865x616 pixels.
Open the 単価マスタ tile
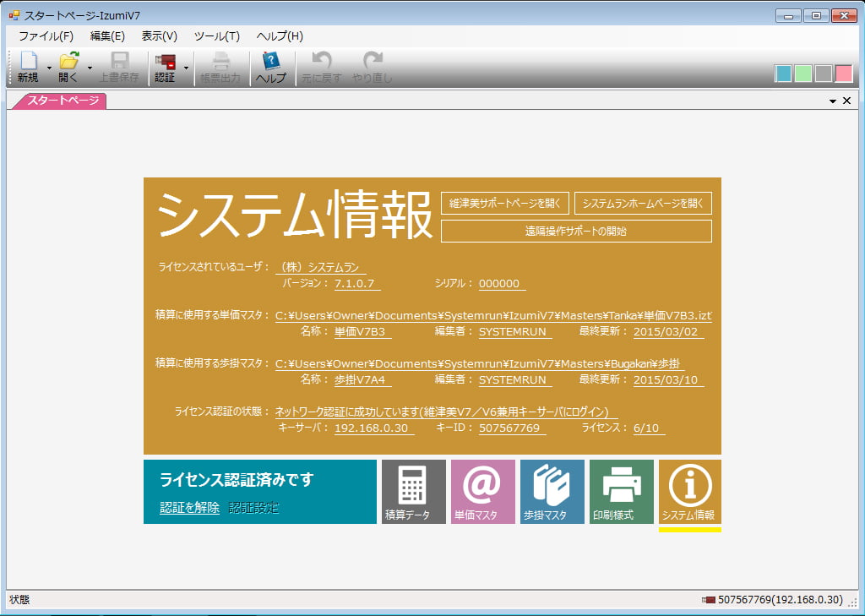[x=482, y=491]
